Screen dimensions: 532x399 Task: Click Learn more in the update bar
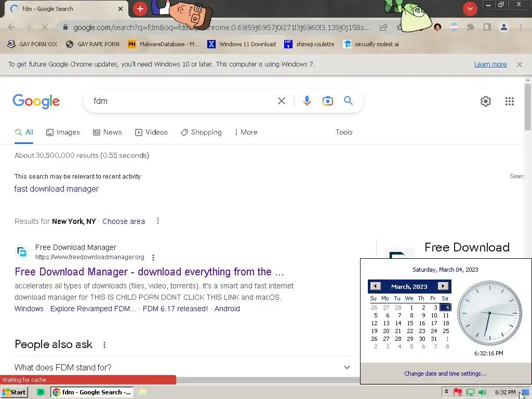[490, 64]
